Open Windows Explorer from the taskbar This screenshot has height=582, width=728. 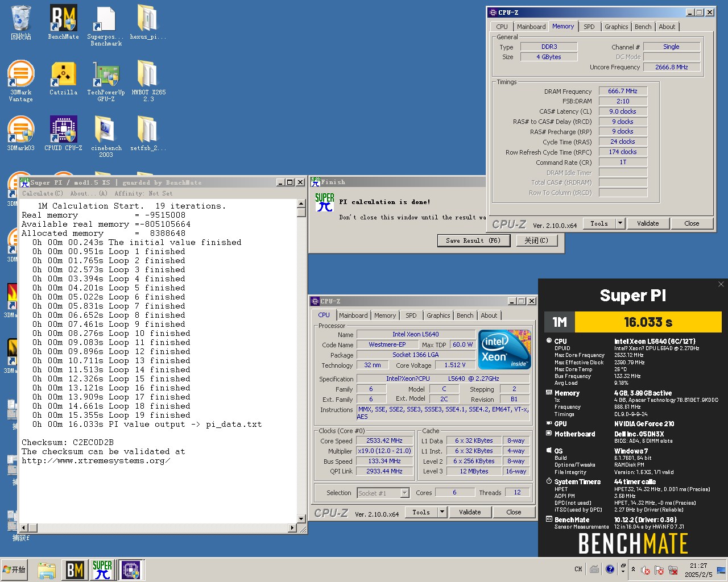coord(47,570)
